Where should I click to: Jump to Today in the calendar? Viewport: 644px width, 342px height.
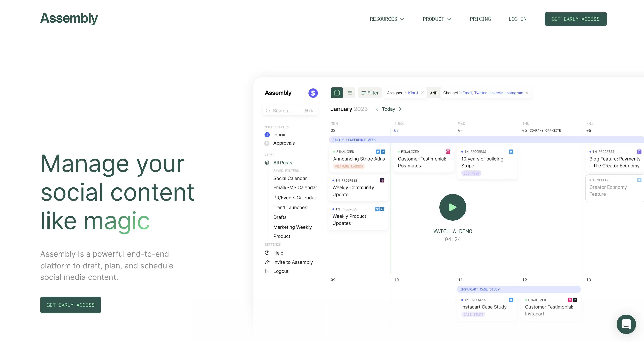coord(388,109)
